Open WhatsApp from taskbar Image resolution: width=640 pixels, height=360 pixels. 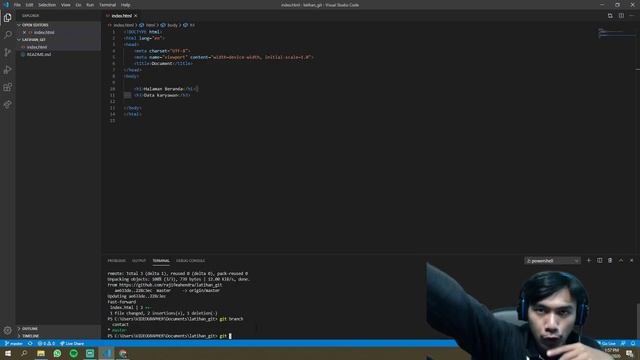click(x=57, y=353)
